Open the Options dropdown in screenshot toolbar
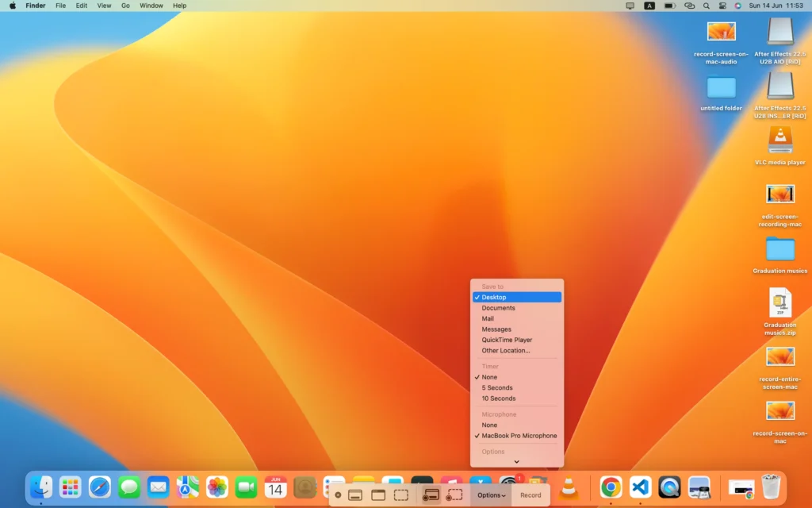812x508 pixels. [492, 495]
